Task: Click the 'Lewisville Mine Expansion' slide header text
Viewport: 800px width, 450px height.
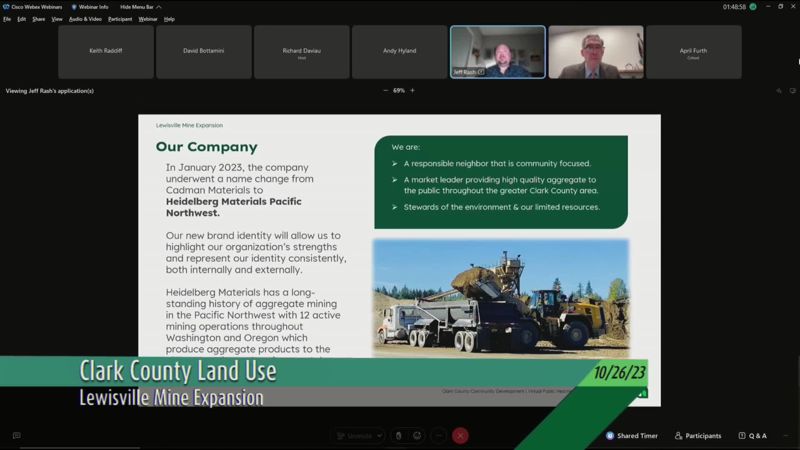Action: pyautogui.click(x=189, y=125)
